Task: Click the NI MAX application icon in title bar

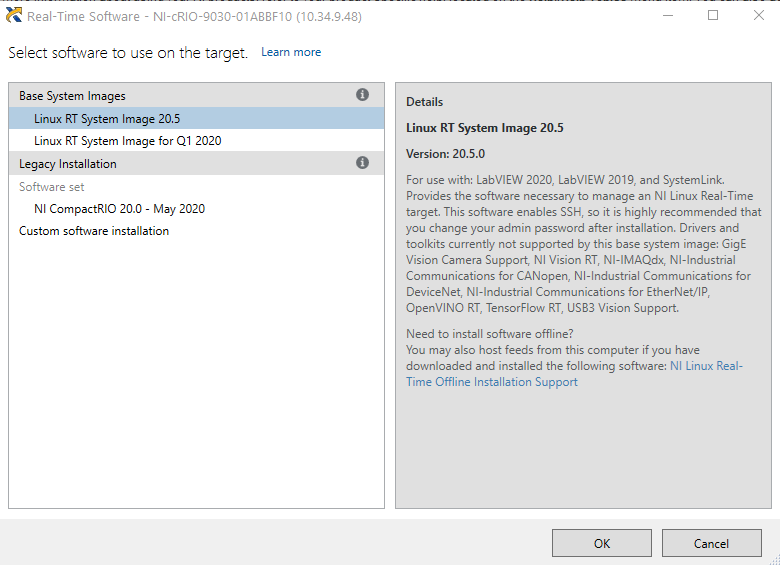Action: (14, 16)
